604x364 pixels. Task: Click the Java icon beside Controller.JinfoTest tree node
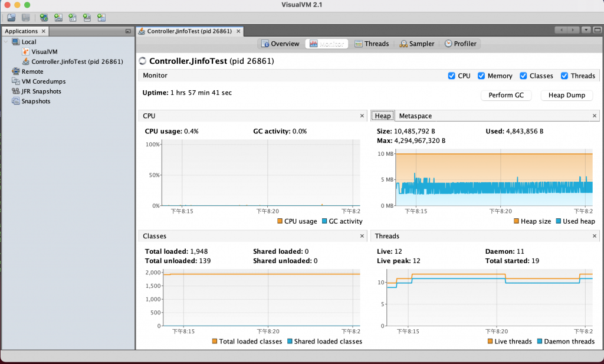tap(26, 61)
